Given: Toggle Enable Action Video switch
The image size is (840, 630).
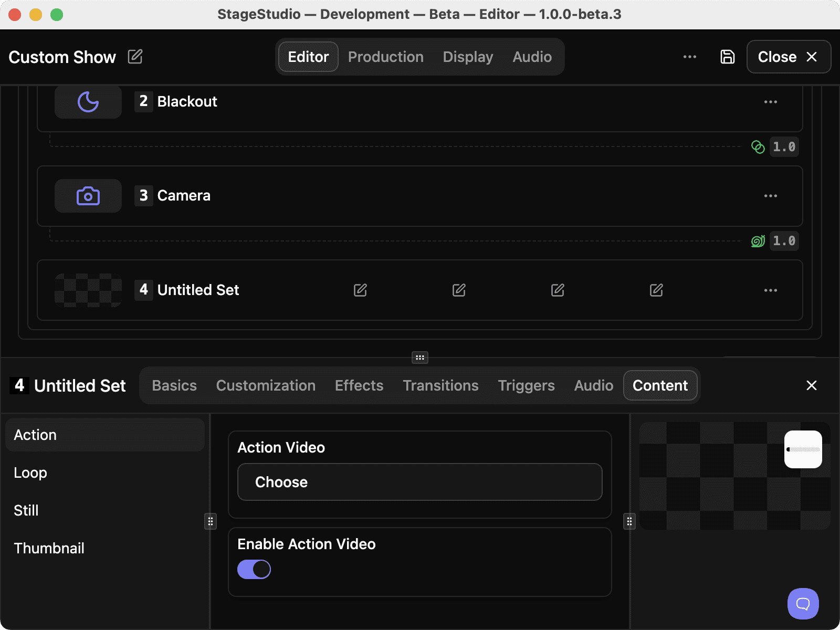Looking at the screenshot, I should tap(254, 569).
